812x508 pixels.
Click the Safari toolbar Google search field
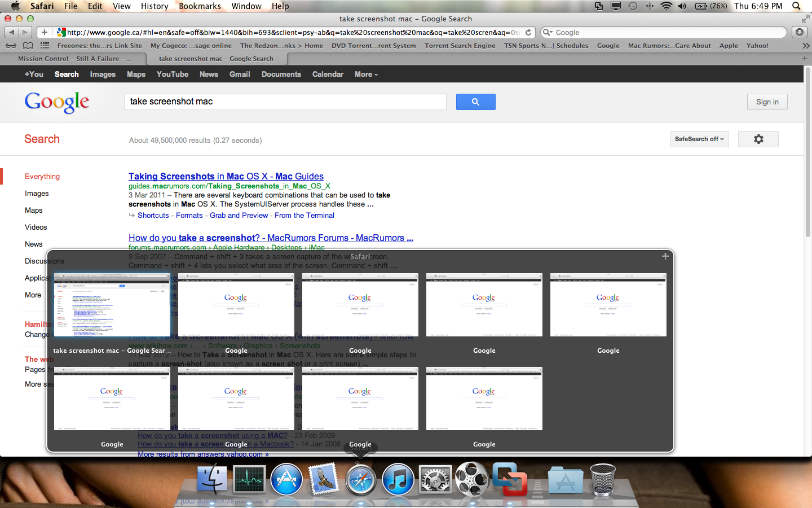(x=663, y=32)
